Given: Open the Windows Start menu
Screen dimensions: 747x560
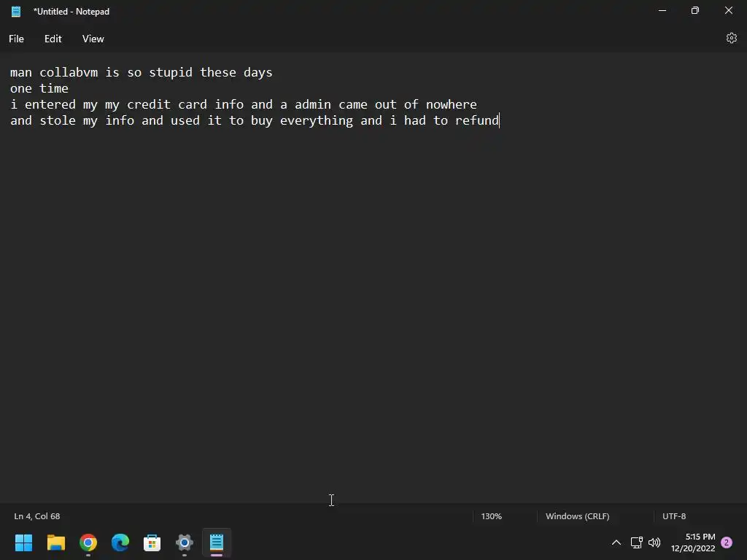Looking at the screenshot, I should pyautogui.click(x=24, y=542).
